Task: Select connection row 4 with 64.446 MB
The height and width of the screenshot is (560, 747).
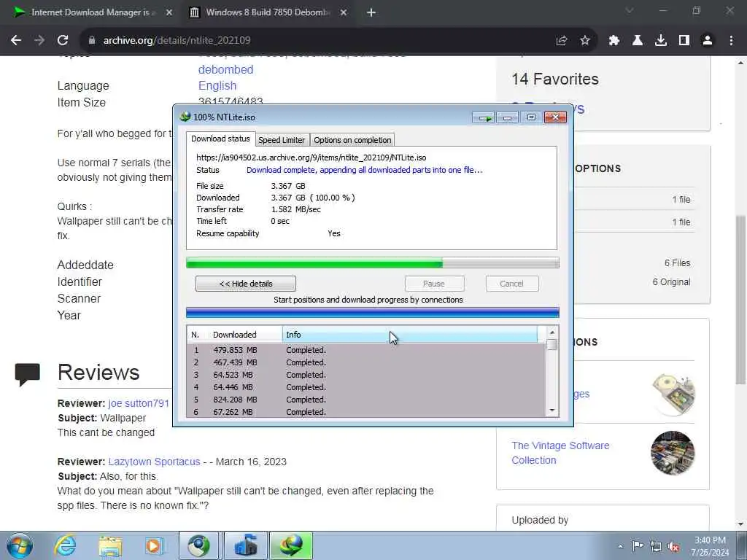Action: 366,387
